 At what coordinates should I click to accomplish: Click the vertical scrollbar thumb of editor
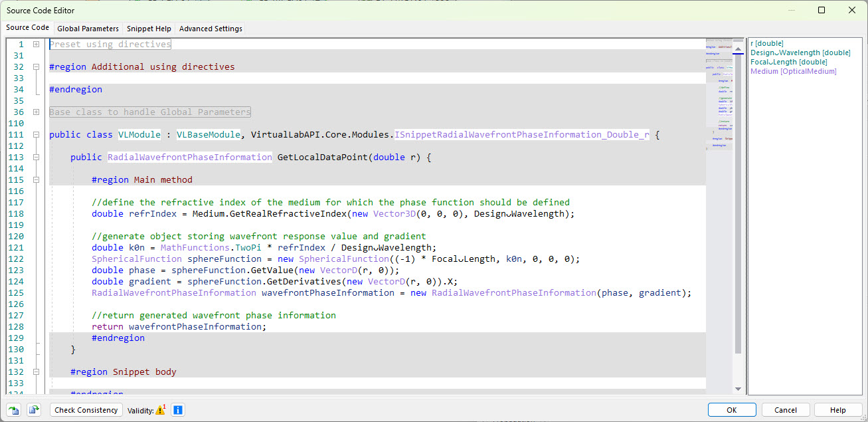(738, 203)
